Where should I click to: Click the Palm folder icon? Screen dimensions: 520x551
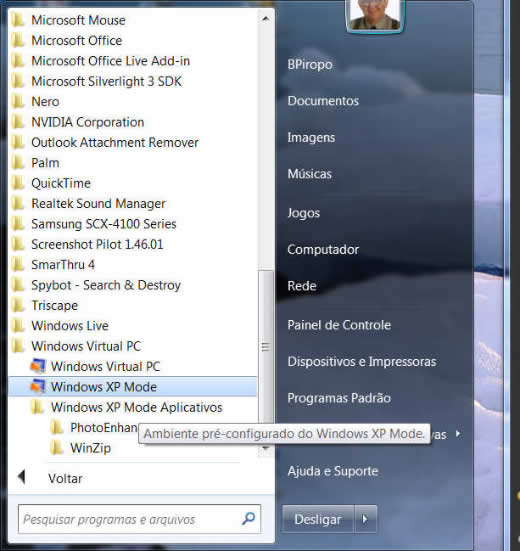point(18,163)
